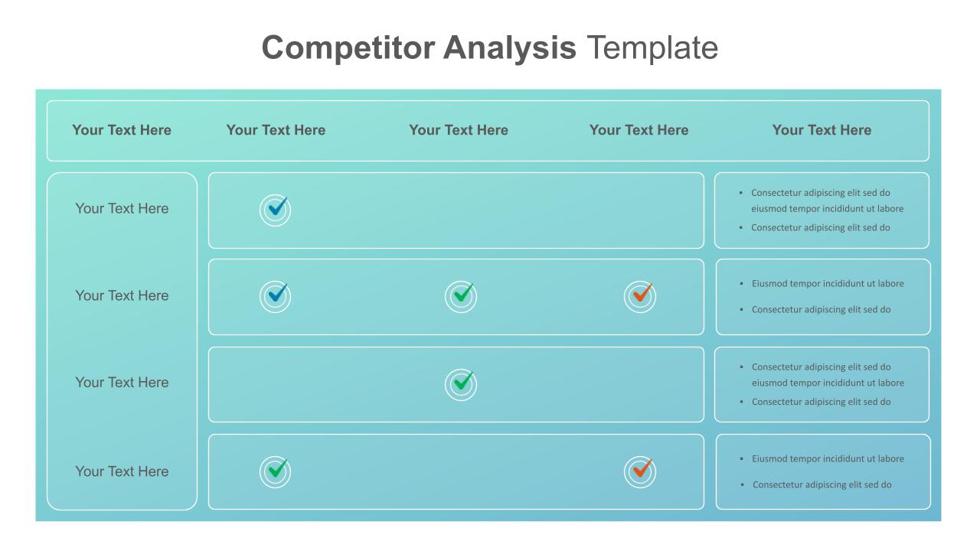Image resolution: width=980 pixels, height=551 pixels.
Task: Select the second bold header 'Your Text Here'
Action: [x=276, y=130]
